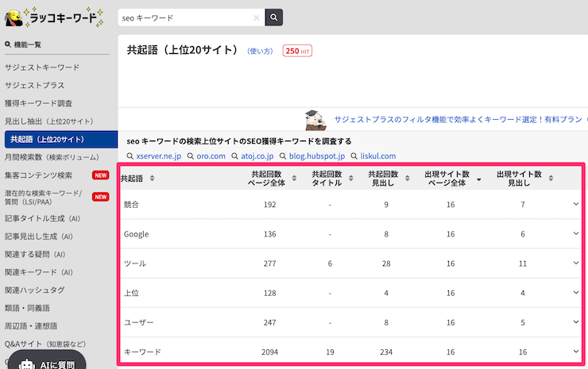588x369 pixels.
Task: Sort by 共起回数 ページ全体 arrows
Action: coord(294,179)
